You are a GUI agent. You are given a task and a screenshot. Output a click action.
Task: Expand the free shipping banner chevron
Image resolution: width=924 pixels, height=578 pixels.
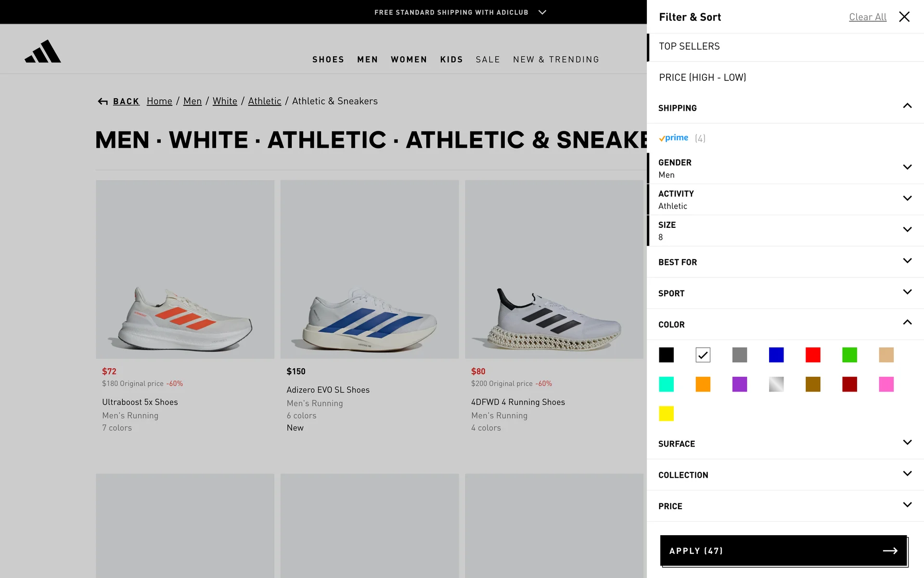542,12
